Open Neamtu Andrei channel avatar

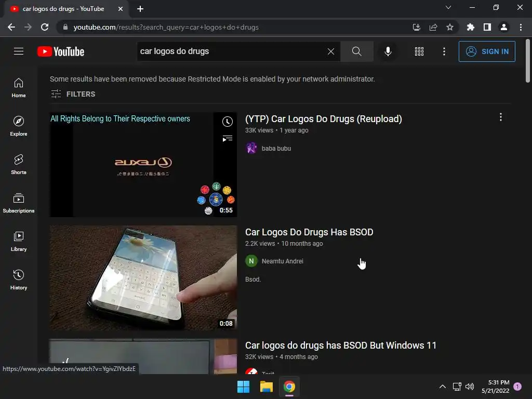pyautogui.click(x=251, y=261)
